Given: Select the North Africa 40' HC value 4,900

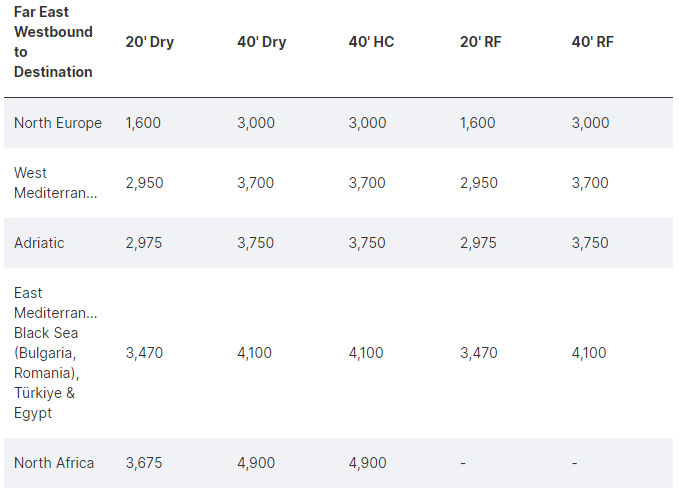Looking at the screenshot, I should [367, 463].
